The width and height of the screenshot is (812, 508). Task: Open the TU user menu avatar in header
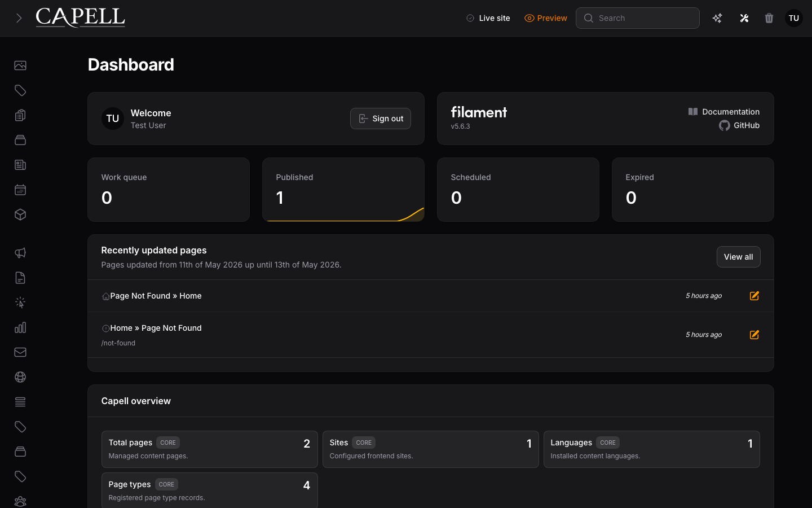pos(794,18)
